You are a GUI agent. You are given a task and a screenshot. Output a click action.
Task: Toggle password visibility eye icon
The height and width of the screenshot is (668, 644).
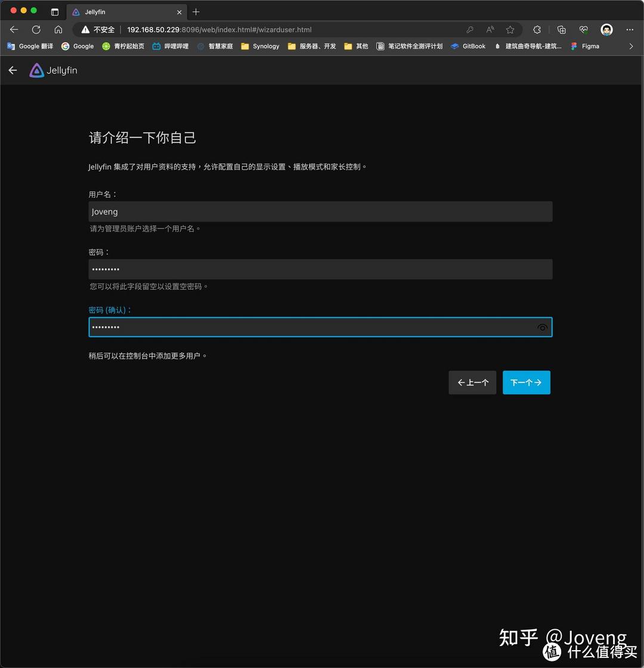pos(542,327)
